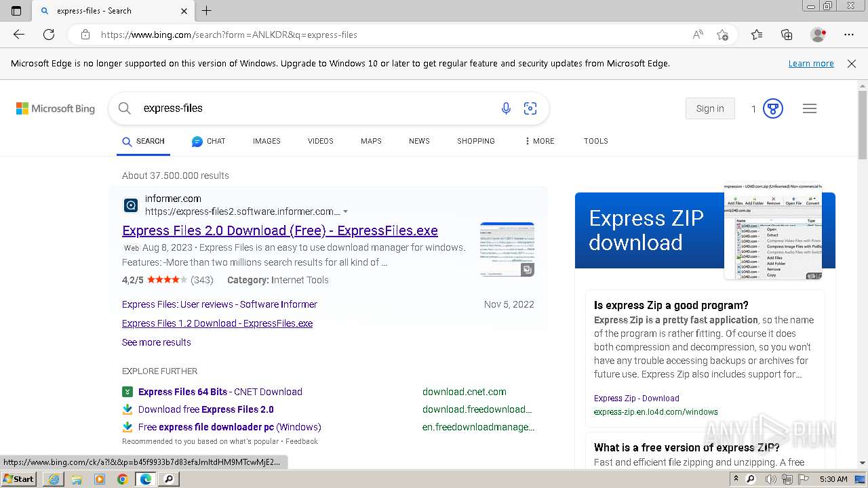Click download icon beside Free express file downloader pc
The height and width of the screenshot is (488, 868).
pyautogui.click(x=127, y=427)
